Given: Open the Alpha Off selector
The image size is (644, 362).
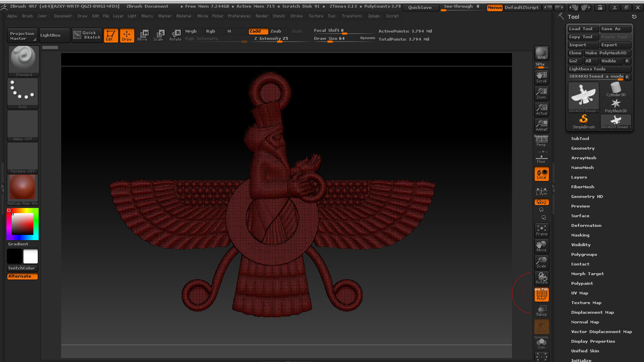Looking at the screenshot, I should [23, 125].
